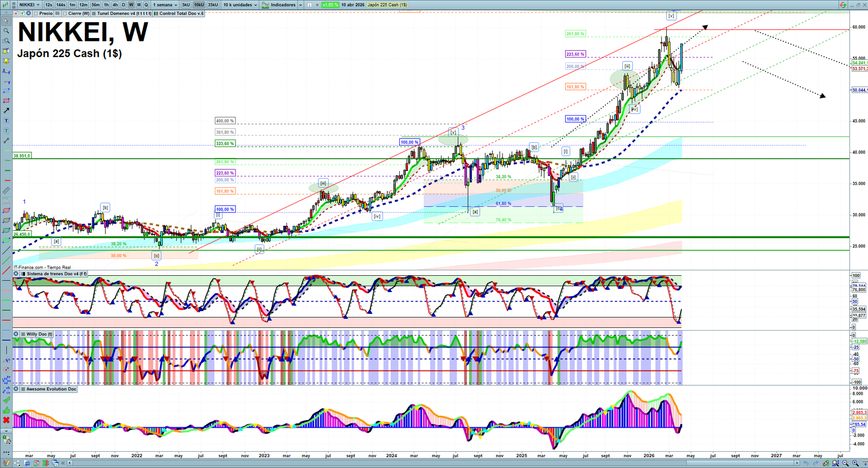868x468 pixels.
Task: Select the red rectangle drawing tool
Action: pyautogui.click(x=6, y=101)
